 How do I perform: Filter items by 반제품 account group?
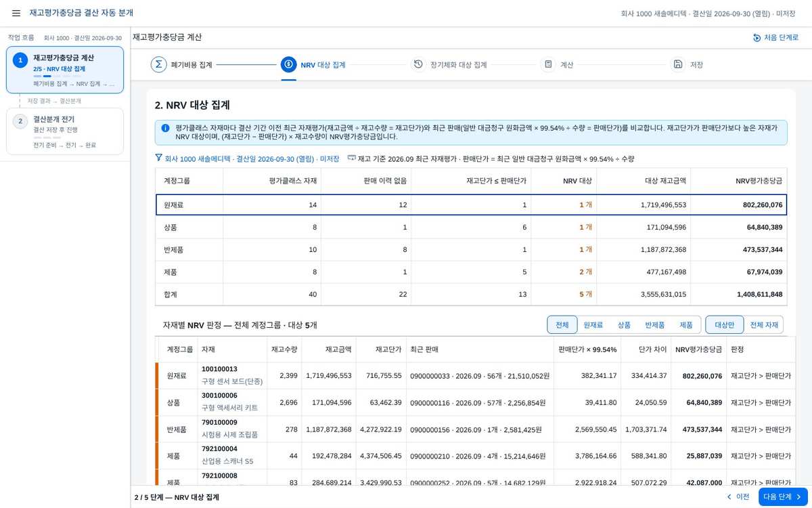pos(656,325)
